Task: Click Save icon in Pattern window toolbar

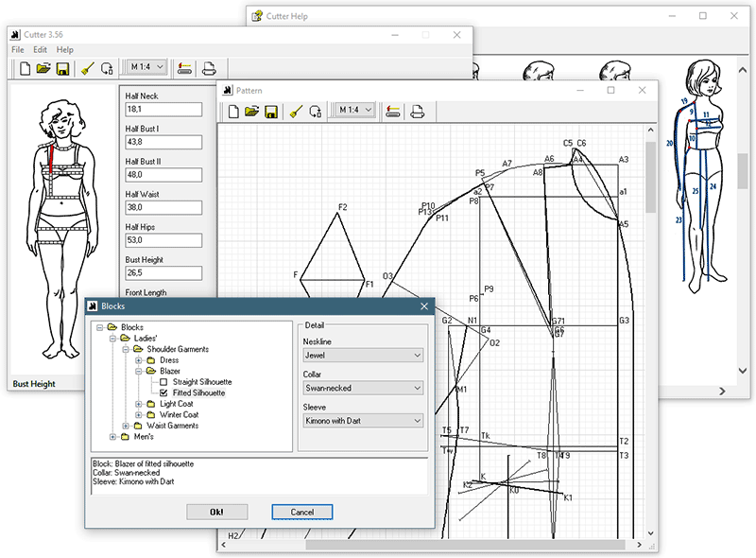Action: coord(271,111)
